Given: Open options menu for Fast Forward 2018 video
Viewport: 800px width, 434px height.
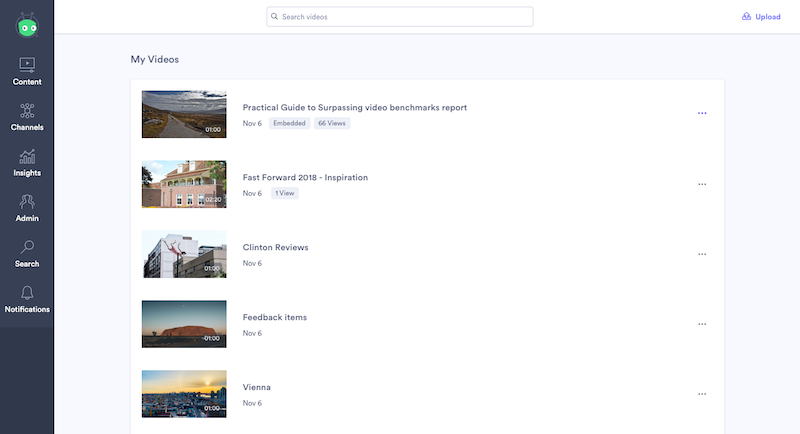Looking at the screenshot, I should click(x=702, y=184).
